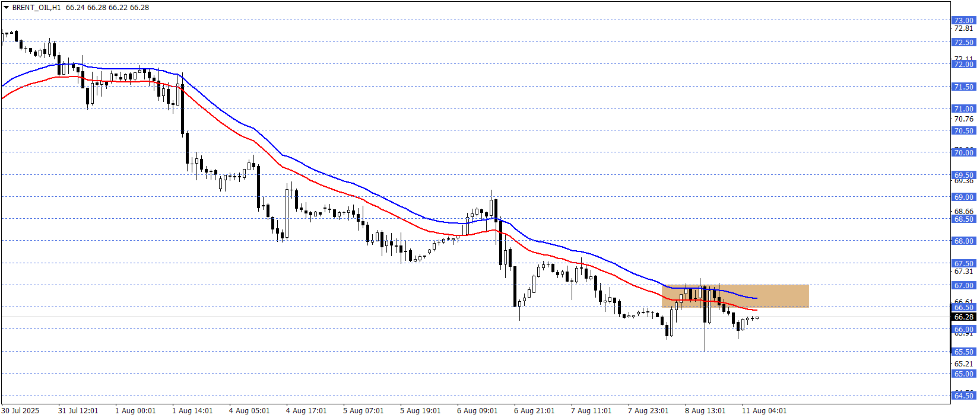Click the 72.81 price scale value
The height and width of the screenshot is (418, 980).
pyautogui.click(x=964, y=28)
